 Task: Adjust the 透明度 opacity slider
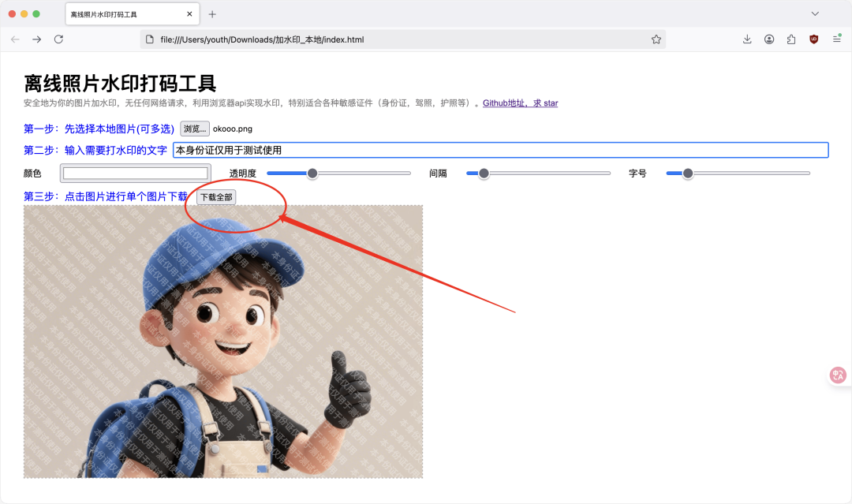pos(312,173)
